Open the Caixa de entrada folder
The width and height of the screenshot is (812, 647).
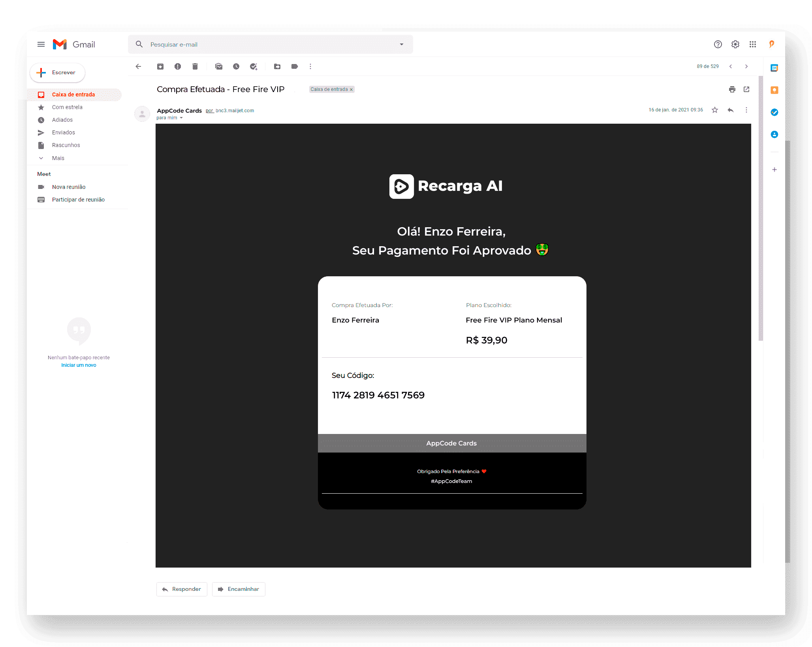pos(73,94)
